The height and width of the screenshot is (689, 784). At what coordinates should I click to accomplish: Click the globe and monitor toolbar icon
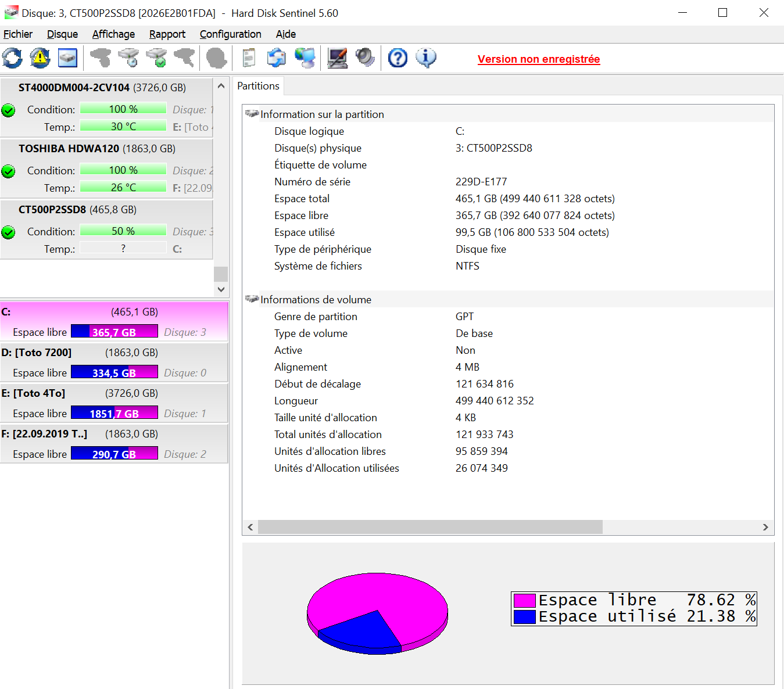point(305,58)
